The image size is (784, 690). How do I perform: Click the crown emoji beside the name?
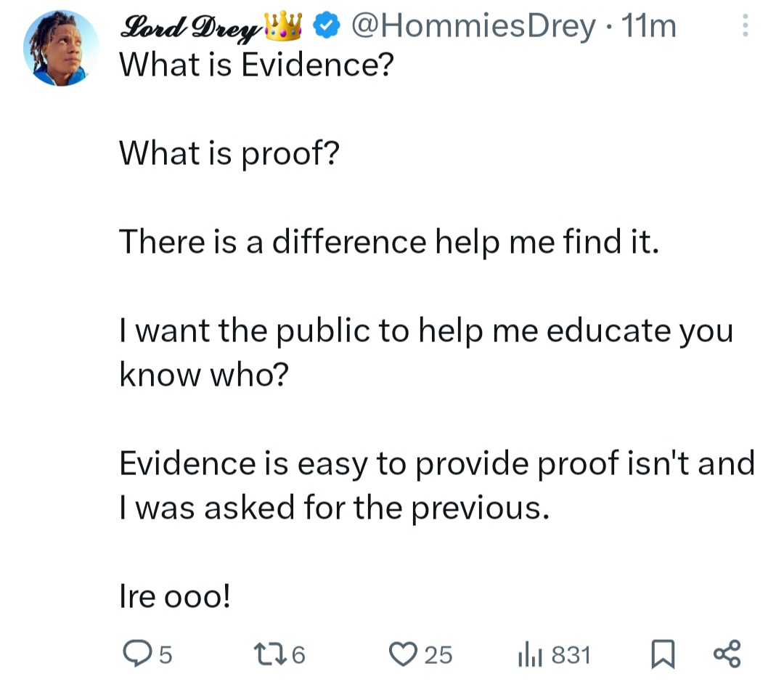pyautogui.click(x=283, y=27)
